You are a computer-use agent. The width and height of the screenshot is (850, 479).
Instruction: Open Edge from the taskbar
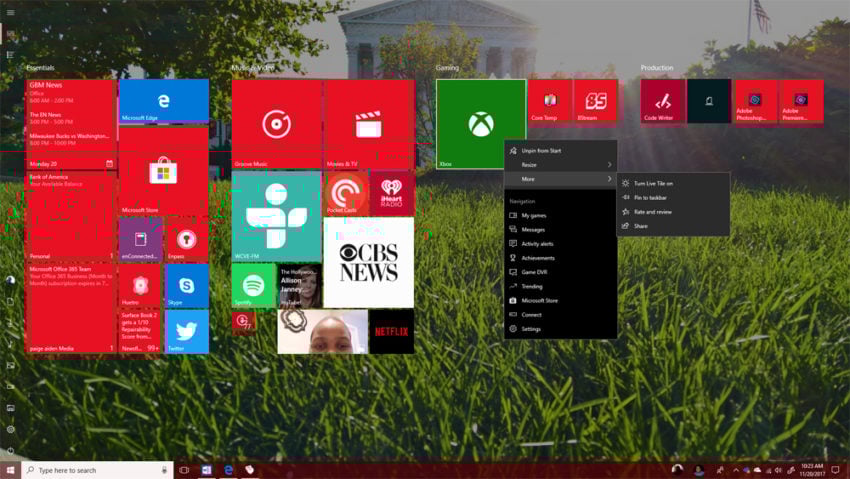(228, 470)
